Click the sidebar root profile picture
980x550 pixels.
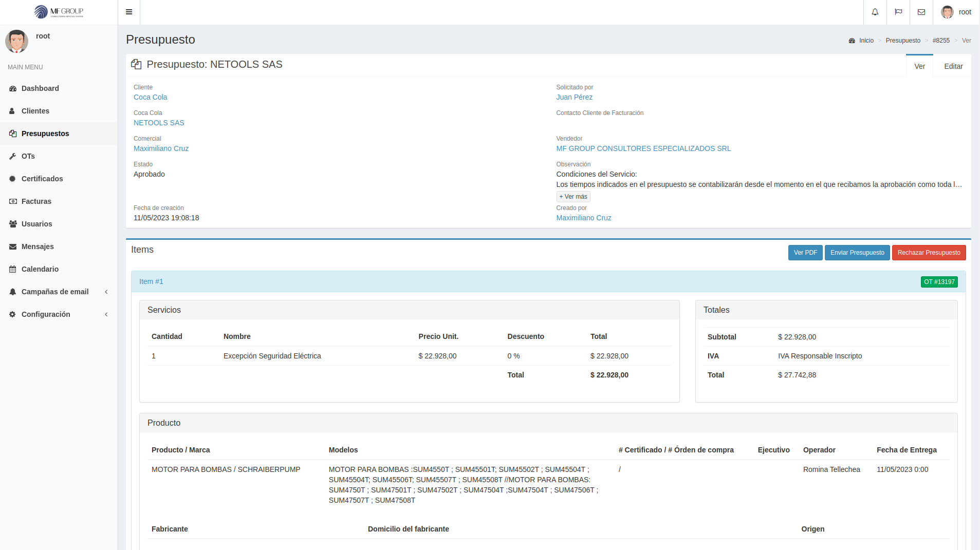[16, 41]
